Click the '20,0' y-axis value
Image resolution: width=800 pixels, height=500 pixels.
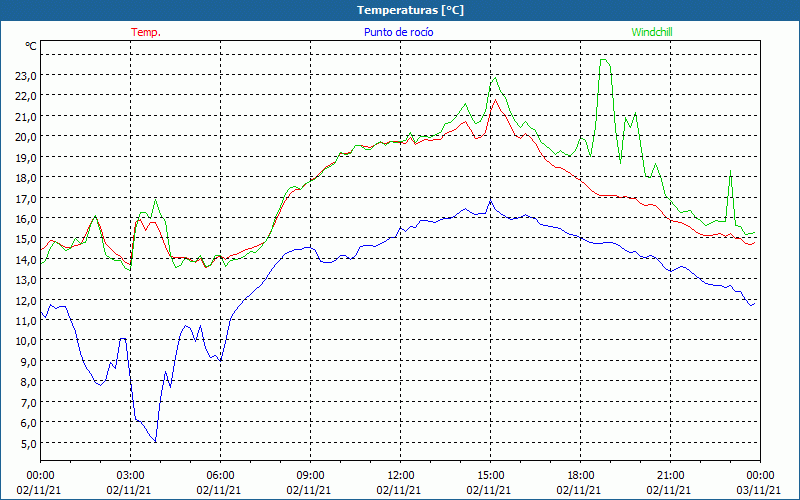click(x=26, y=137)
